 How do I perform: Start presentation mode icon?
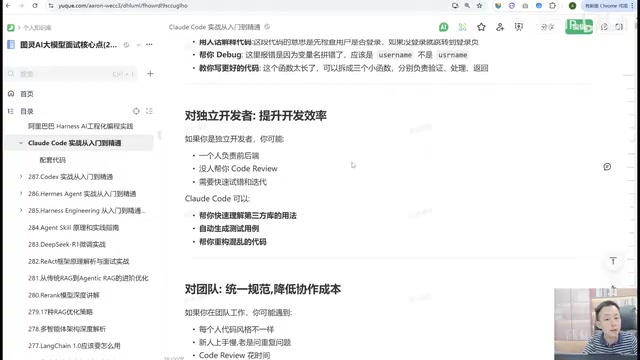[519, 27]
